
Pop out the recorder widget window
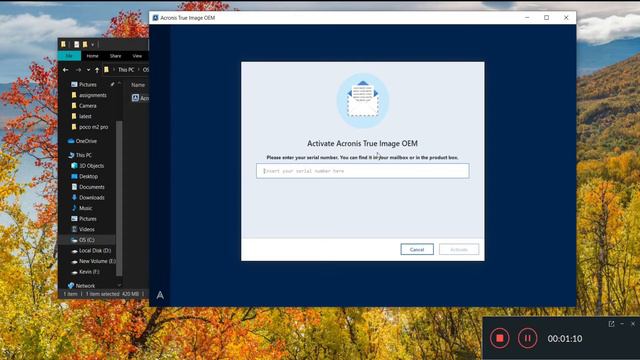click(x=611, y=324)
